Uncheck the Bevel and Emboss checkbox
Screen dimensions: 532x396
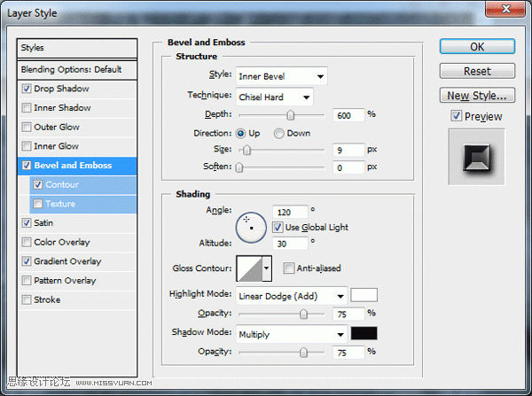click(x=27, y=166)
